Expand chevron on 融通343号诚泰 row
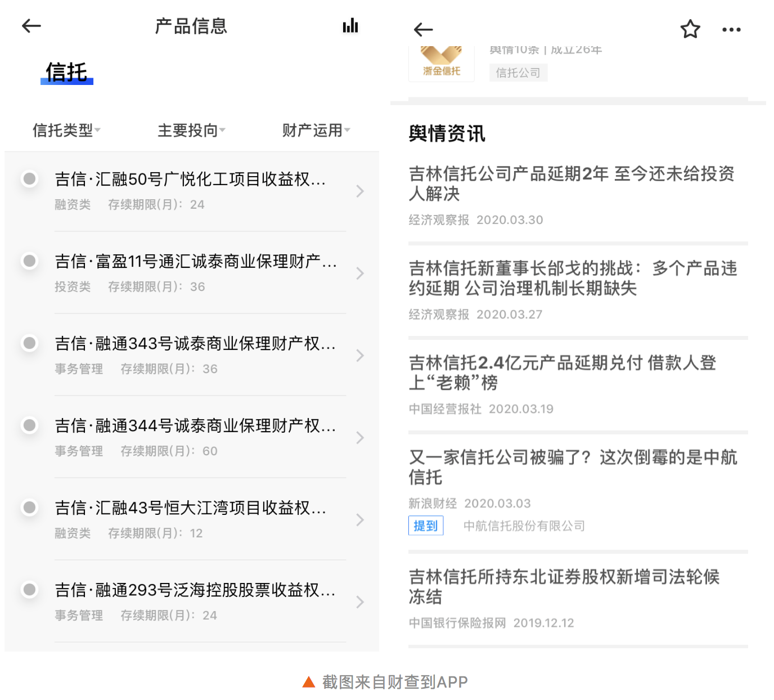The image size is (774, 700). point(360,356)
